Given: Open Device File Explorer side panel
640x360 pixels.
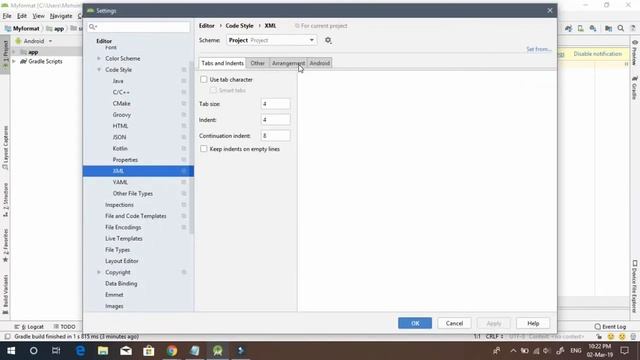Looking at the screenshot, I should (635, 286).
